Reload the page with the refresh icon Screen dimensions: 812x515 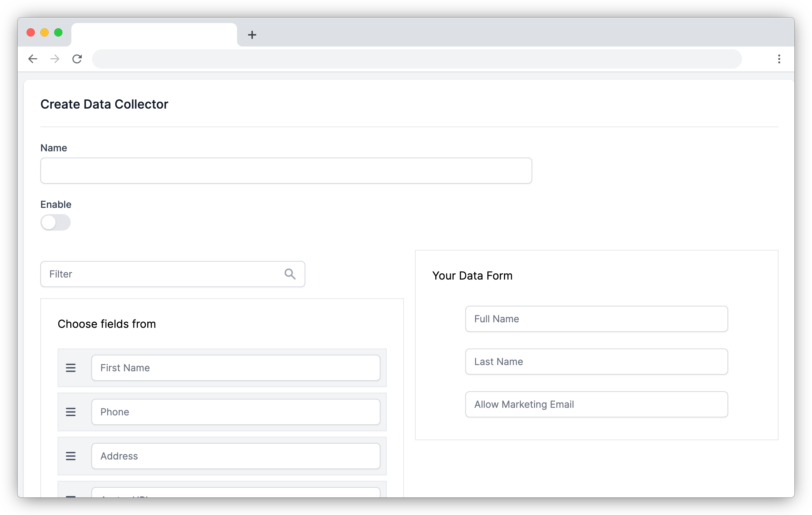(77, 59)
